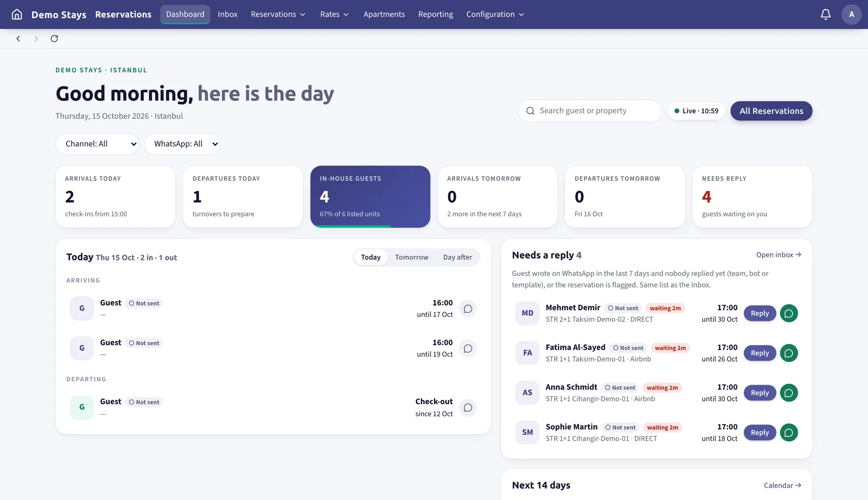Open WhatsApp chat for Mehmet Demir
Viewport: 868px width, 500px height.
point(789,314)
